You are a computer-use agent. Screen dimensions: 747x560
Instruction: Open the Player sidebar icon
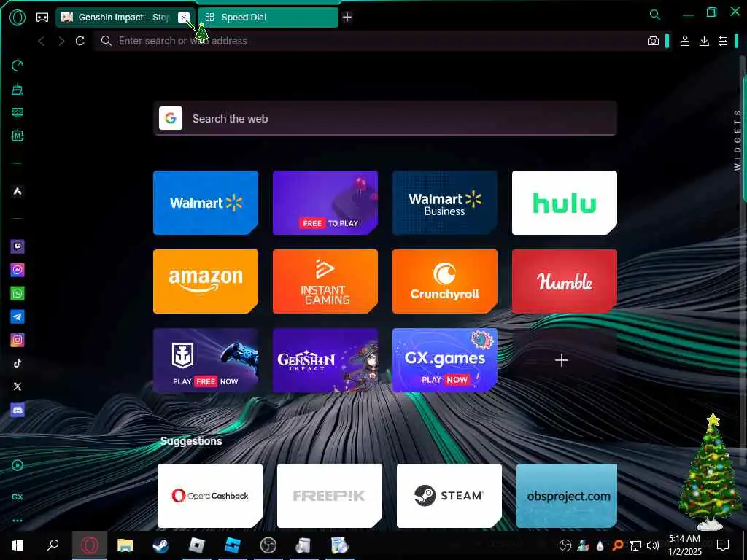(18, 465)
